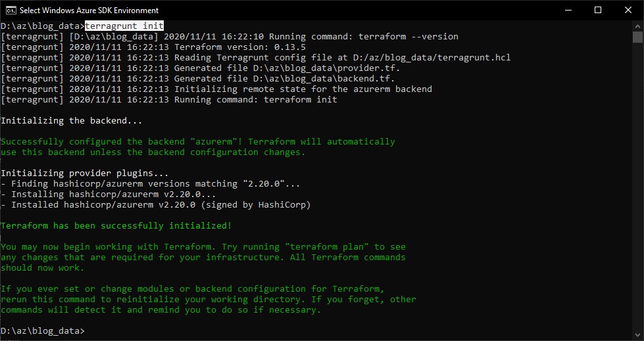This screenshot has height=341, width=644.
Task: Click the window title 'Select Windows Azure SDK Environment'
Action: point(89,11)
